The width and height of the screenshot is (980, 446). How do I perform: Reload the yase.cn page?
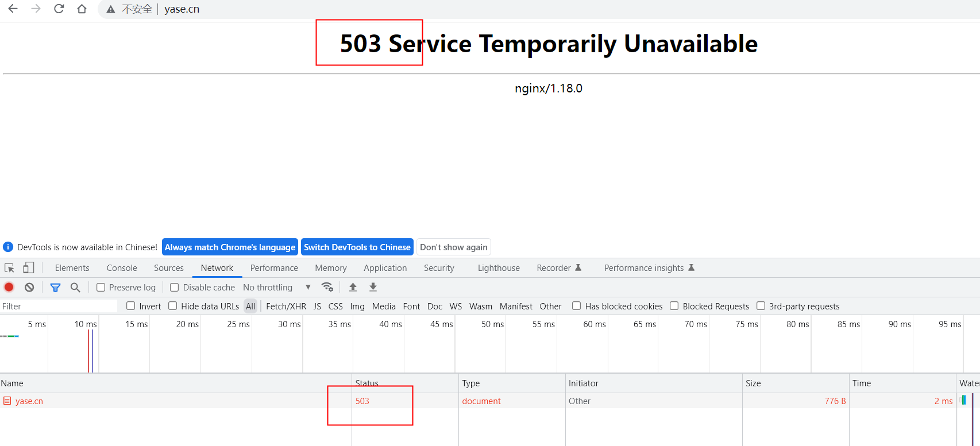tap(59, 9)
